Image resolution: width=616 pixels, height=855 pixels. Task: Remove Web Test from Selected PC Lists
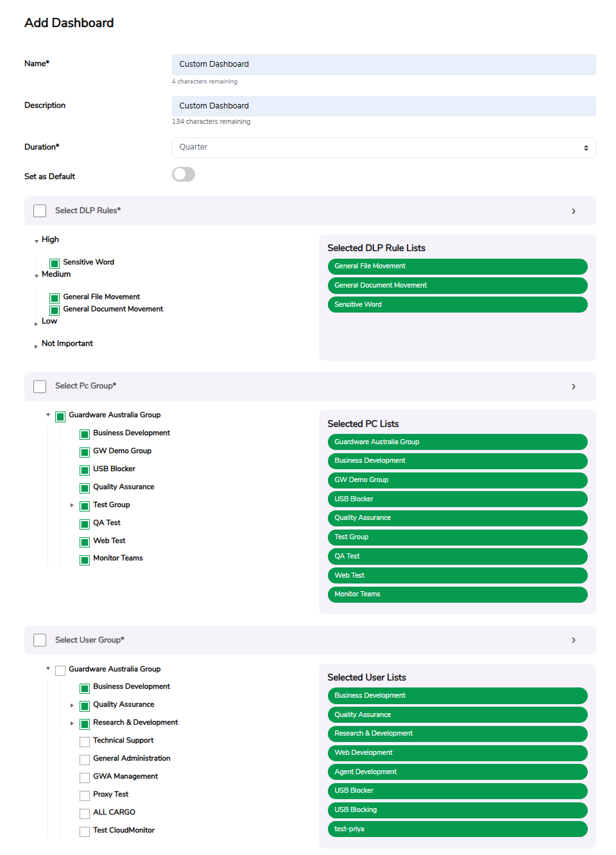pyautogui.click(x=457, y=575)
